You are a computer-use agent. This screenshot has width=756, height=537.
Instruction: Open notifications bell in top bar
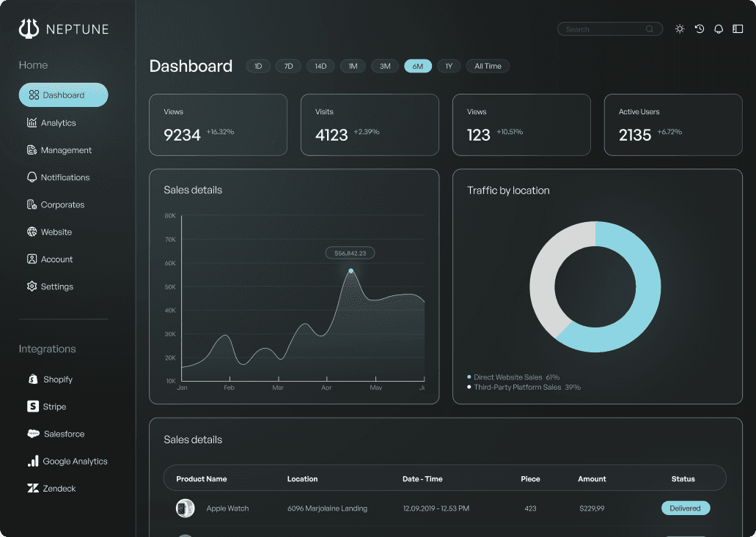point(719,29)
